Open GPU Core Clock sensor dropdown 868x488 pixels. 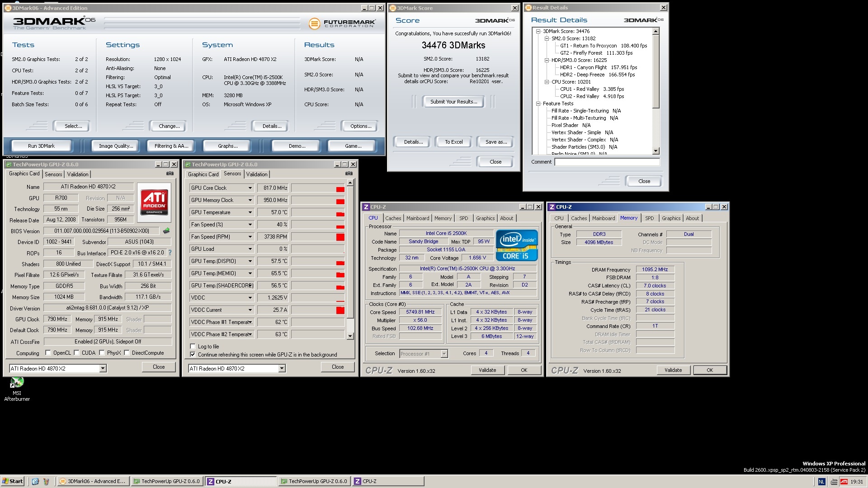[x=250, y=188]
